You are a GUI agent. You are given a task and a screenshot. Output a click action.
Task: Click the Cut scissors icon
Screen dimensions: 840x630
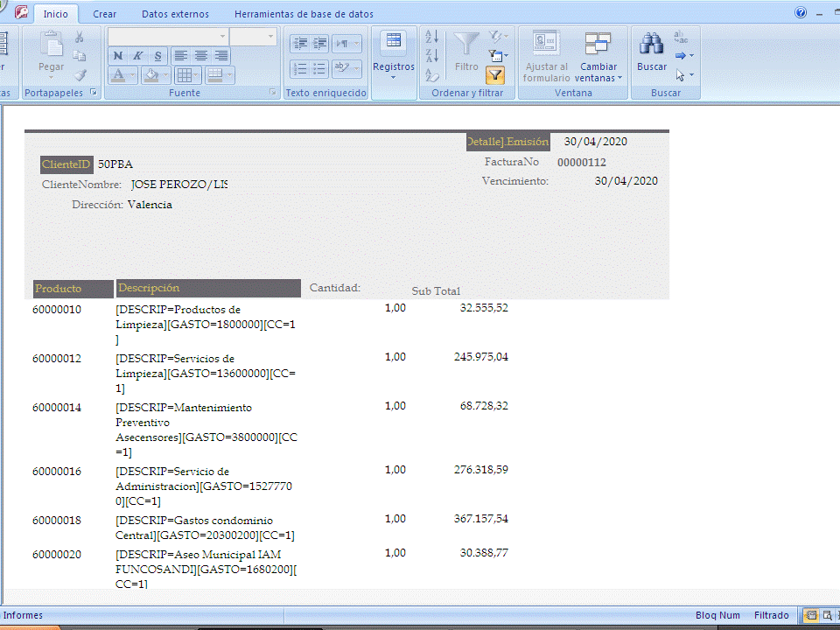coord(80,37)
